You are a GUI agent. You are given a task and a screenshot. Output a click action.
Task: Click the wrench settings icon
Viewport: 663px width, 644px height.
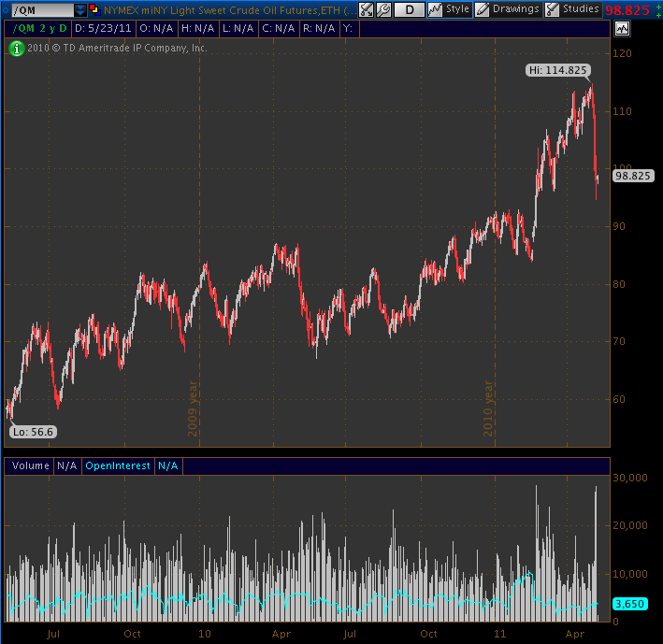[383, 10]
